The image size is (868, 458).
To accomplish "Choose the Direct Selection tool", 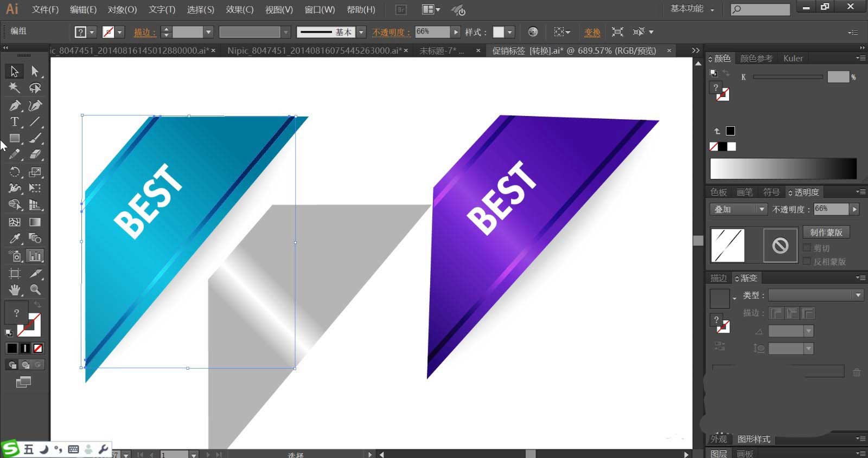I will point(35,71).
